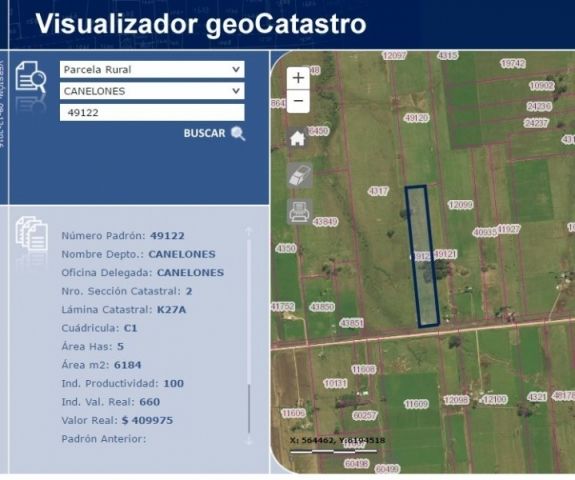Select the eraser tool on map toolbar
Screen dimensions: 575x480
point(300,175)
